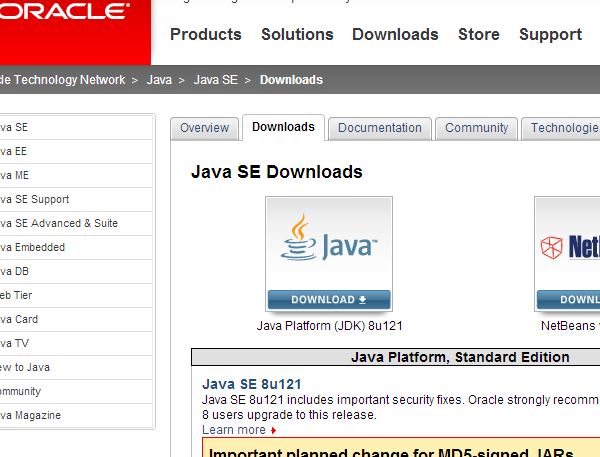This screenshot has height=457, width=600.
Task: Open Java DB in sidebar
Action: (76, 271)
